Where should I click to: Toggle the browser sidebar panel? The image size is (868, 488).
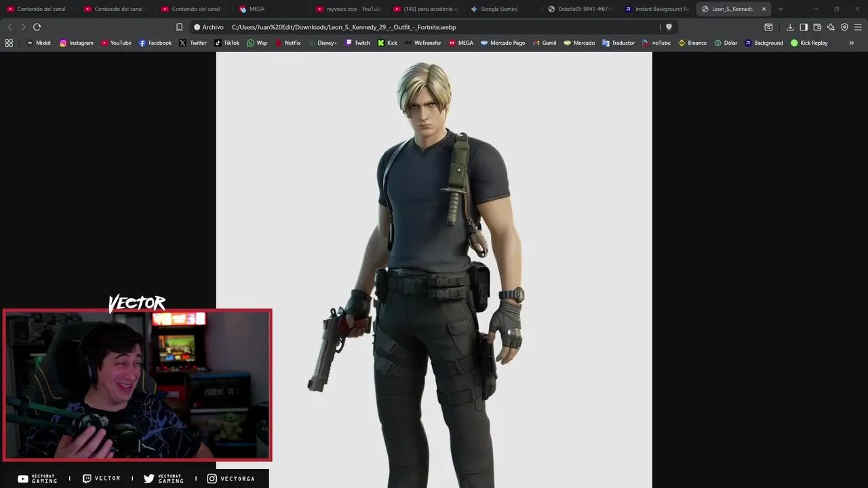click(804, 27)
